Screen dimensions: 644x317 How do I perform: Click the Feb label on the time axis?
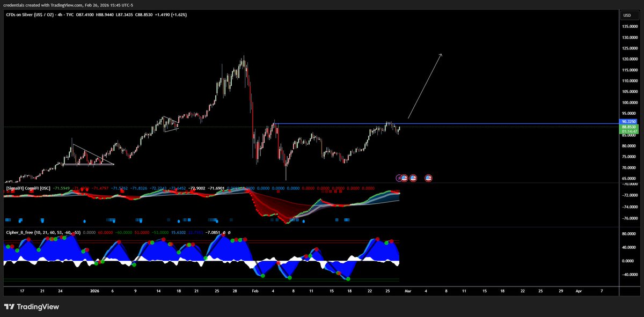coord(255,291)
